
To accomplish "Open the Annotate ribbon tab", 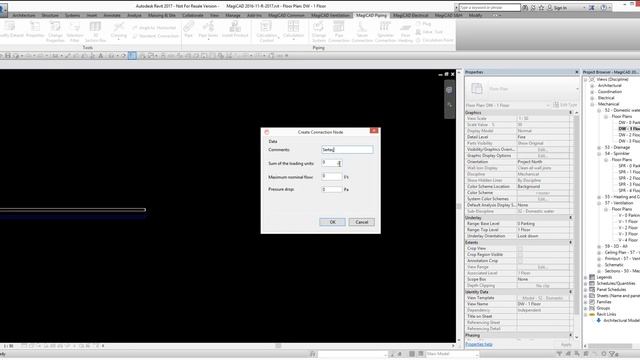I will coord(112,15).
